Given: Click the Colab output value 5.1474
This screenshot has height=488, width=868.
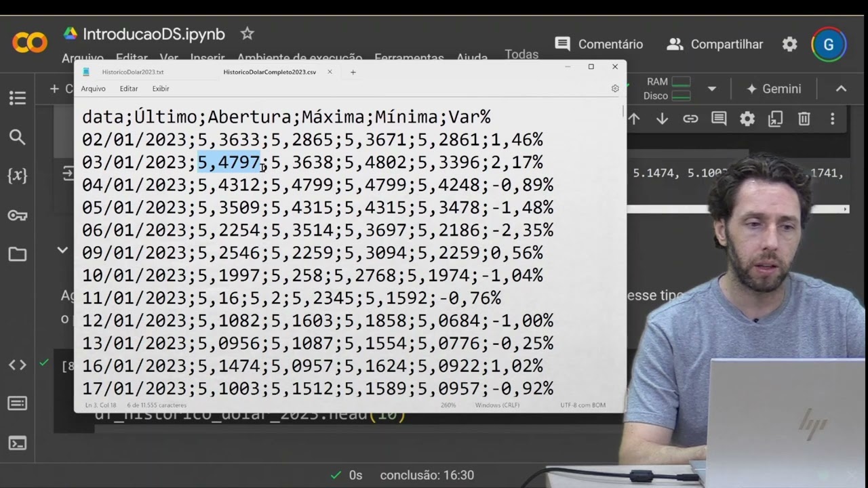Looking at the screenshot, I should (656, 173).
